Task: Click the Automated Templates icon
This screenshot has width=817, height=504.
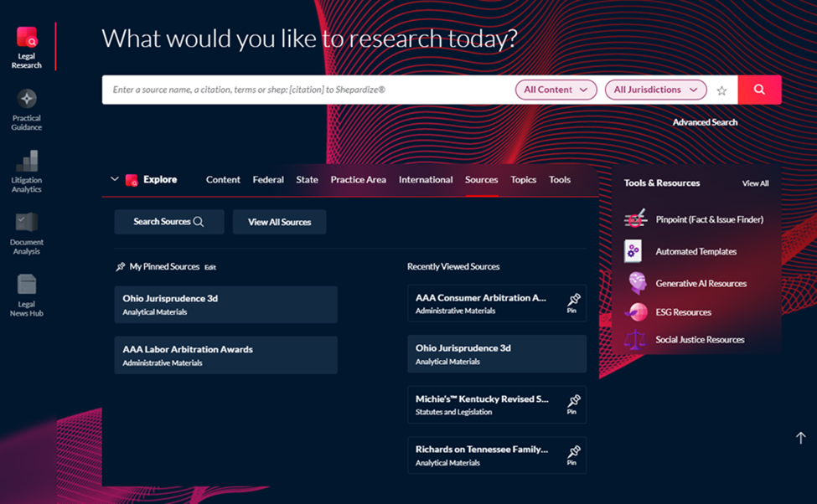Action: (x=633, y=251)
